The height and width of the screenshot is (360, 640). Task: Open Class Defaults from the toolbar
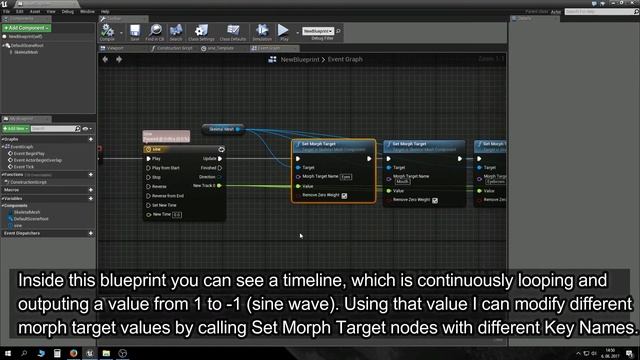click(233, 32)
